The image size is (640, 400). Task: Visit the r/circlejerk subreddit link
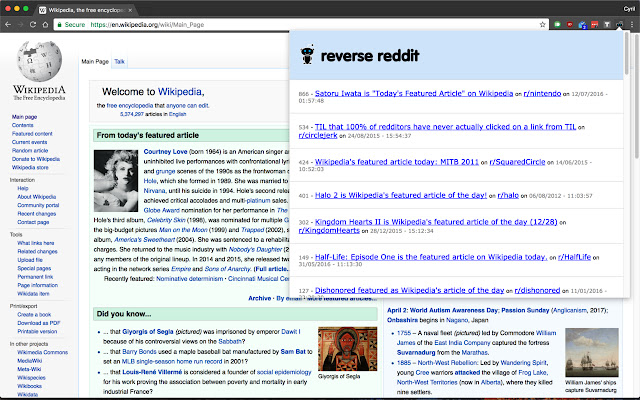(x=318, y=135)
